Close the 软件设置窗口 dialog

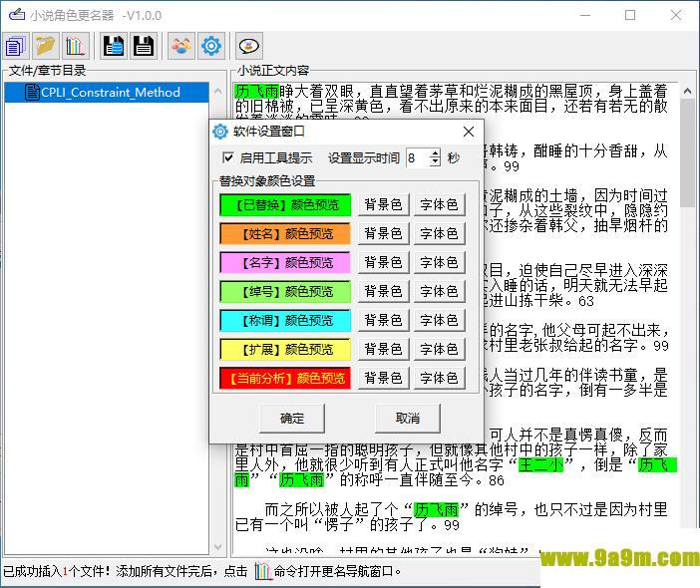point(469,132)
